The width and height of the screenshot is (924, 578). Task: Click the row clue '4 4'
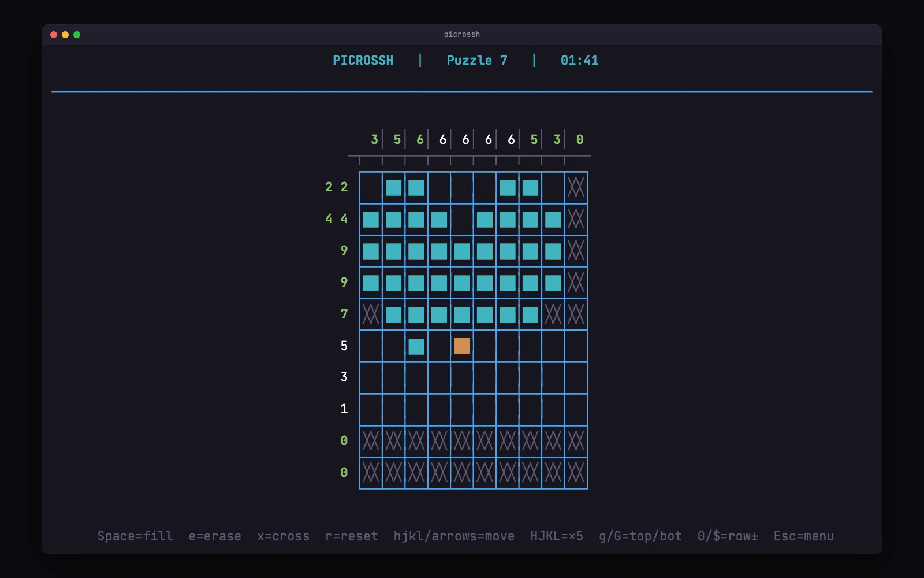click(337, 219)
